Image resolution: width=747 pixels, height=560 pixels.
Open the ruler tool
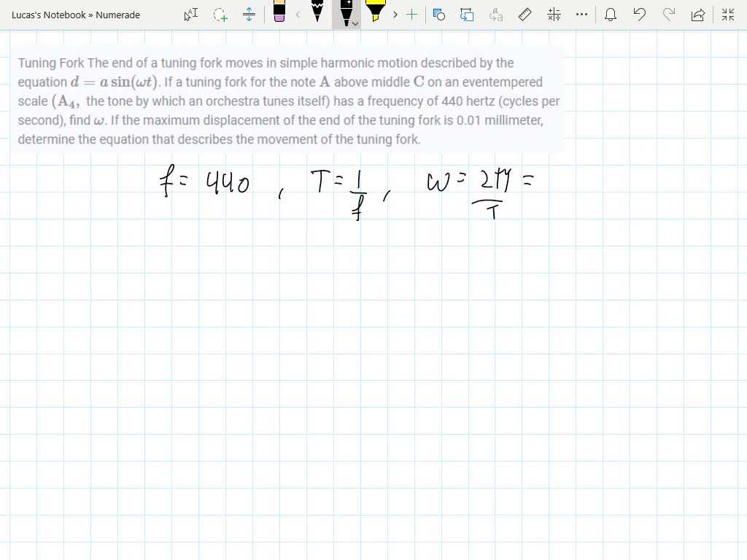(524, 15)
